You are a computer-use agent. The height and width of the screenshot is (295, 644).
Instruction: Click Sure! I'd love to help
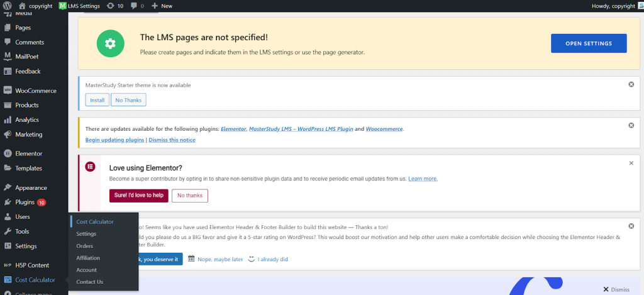[x=139, y=196]
